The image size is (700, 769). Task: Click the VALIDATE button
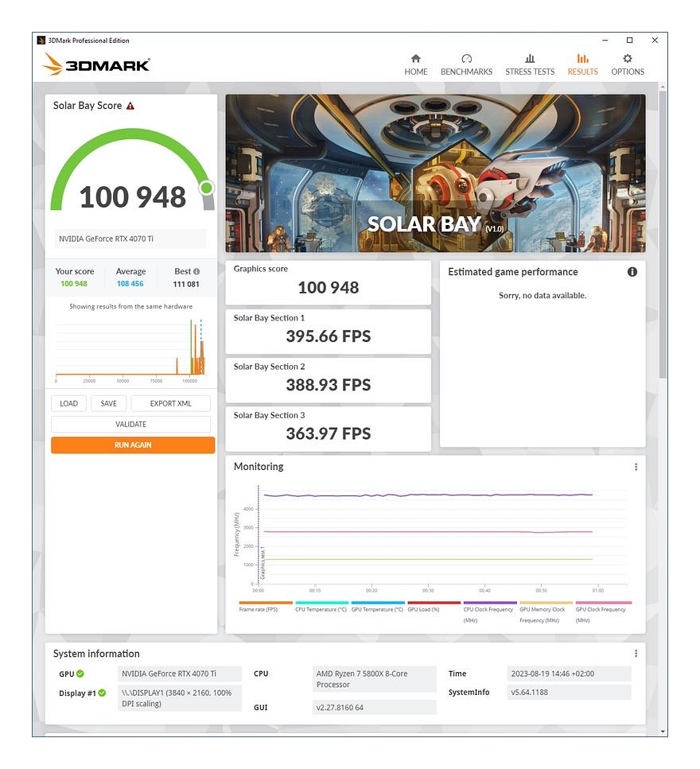click(131, 424)
